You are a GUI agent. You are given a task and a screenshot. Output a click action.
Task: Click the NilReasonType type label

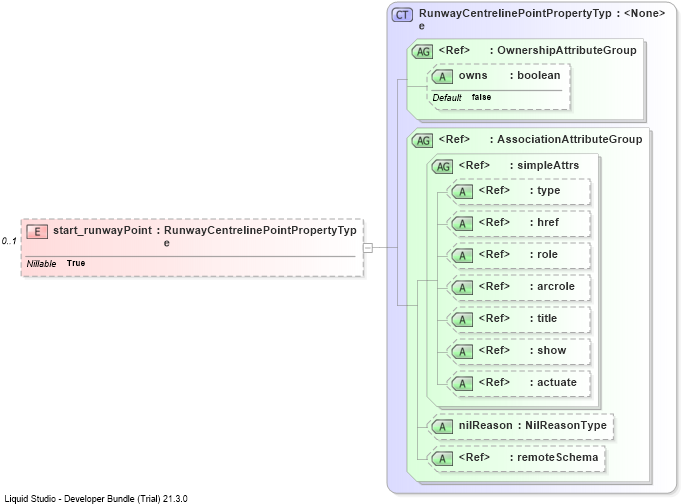[x=566, y=425]
